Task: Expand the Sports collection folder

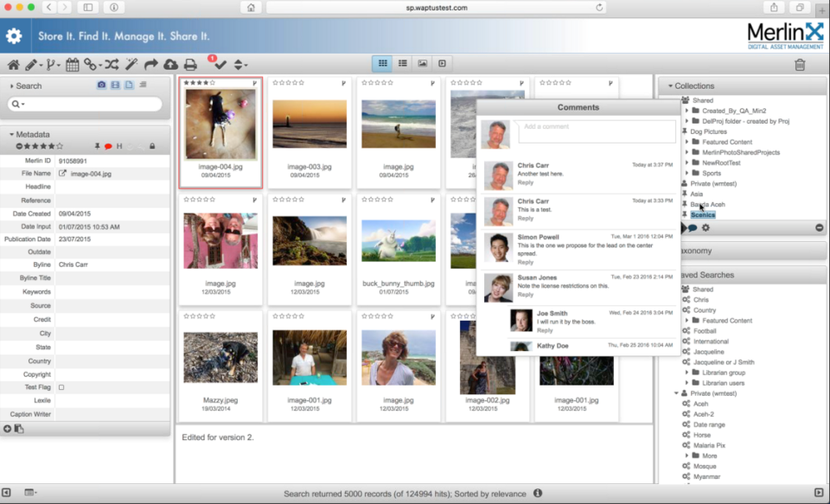Action: 687,173
